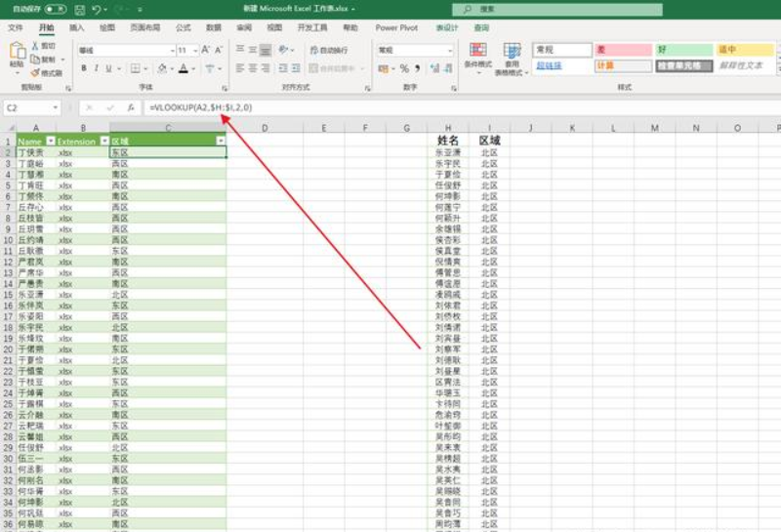The image size is (782, 532).
Task: Select the Format Painter brush
Action: (x=35, y=73)
